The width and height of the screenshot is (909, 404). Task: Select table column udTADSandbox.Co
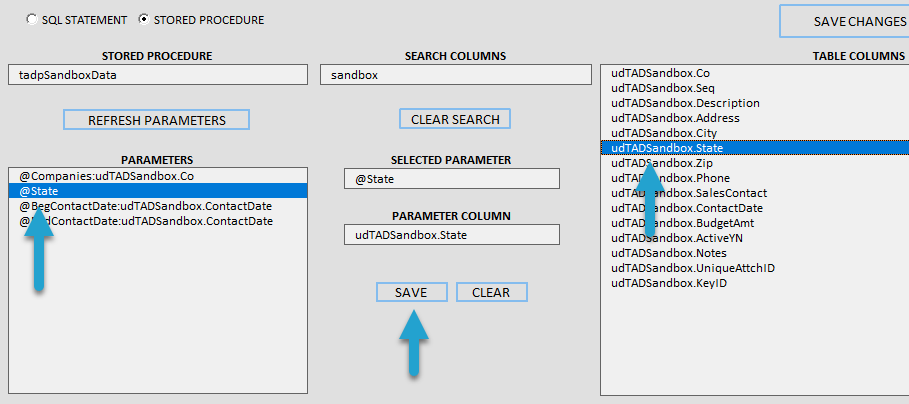755,73
